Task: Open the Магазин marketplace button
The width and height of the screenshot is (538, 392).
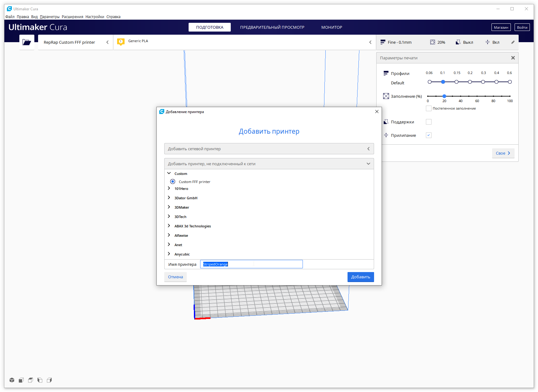Action: coord(501,27)
